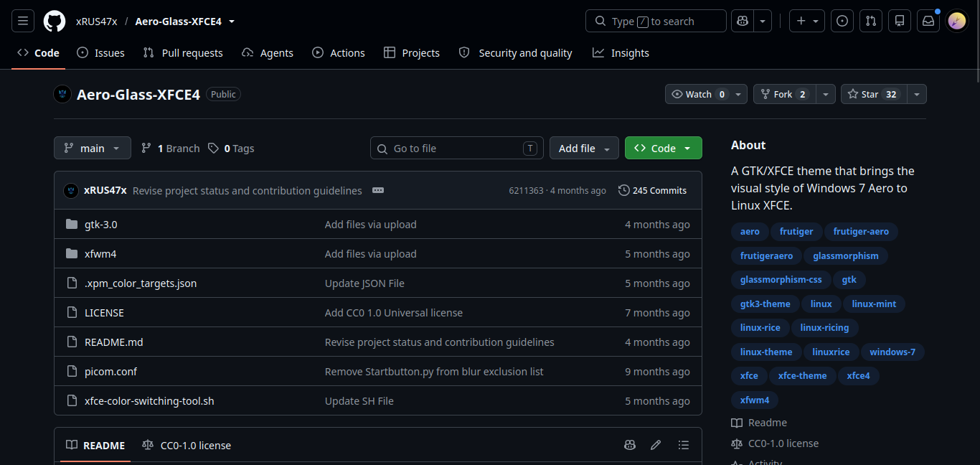Open the gtk-3.0 folder
Screen dimensions: 980x465
click(101, 225)
